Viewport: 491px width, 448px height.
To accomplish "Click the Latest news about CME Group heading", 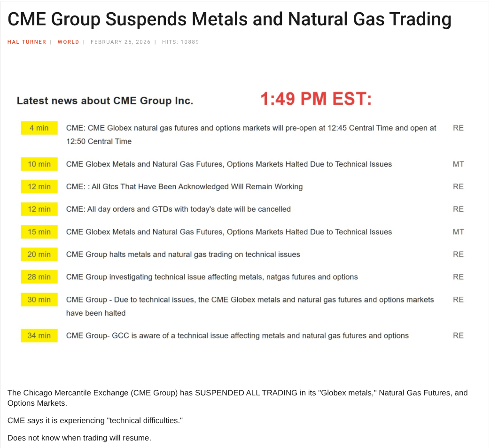I will 105,100.
